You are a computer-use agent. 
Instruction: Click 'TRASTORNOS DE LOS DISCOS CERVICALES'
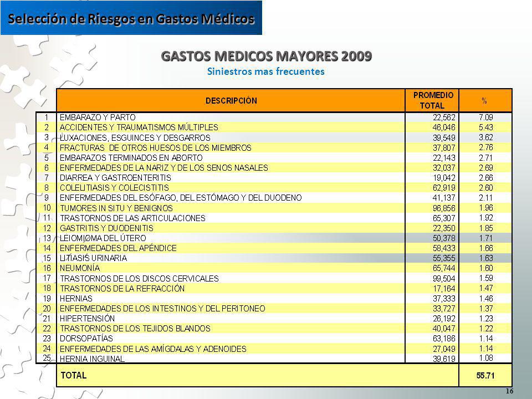coord(139,279)
